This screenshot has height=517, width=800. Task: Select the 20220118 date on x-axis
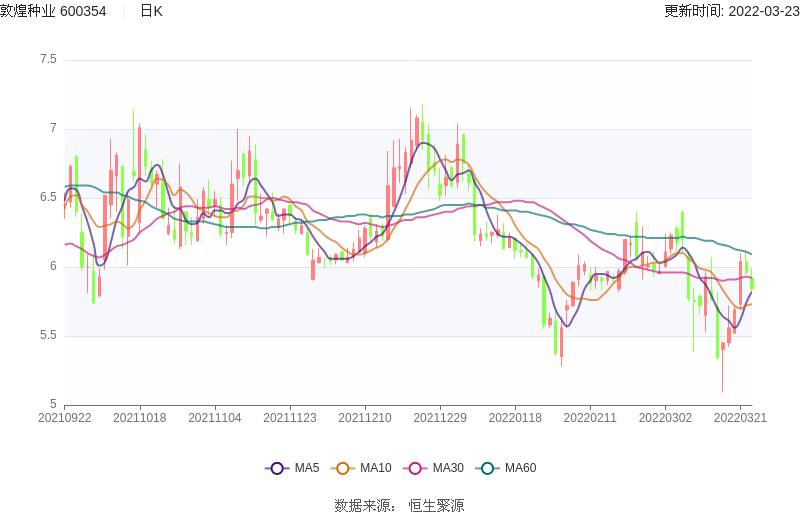(x=514, y=418)
